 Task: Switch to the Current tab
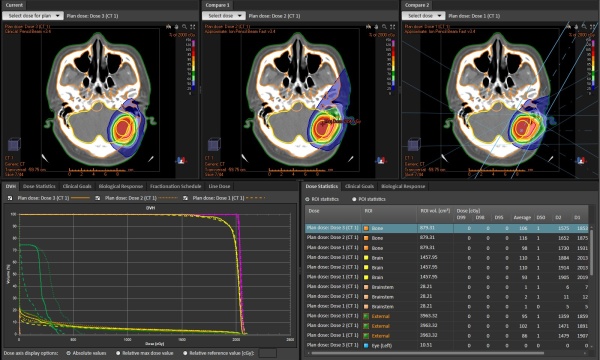pyautogui.click(x=14, y=5)
